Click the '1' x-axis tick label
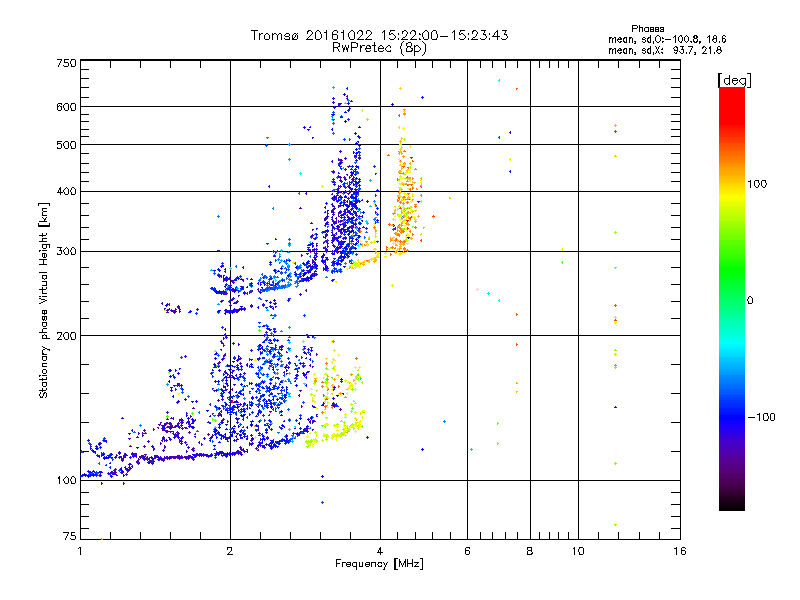This screenshot has width=800, height=600. (x=80, y=551)
